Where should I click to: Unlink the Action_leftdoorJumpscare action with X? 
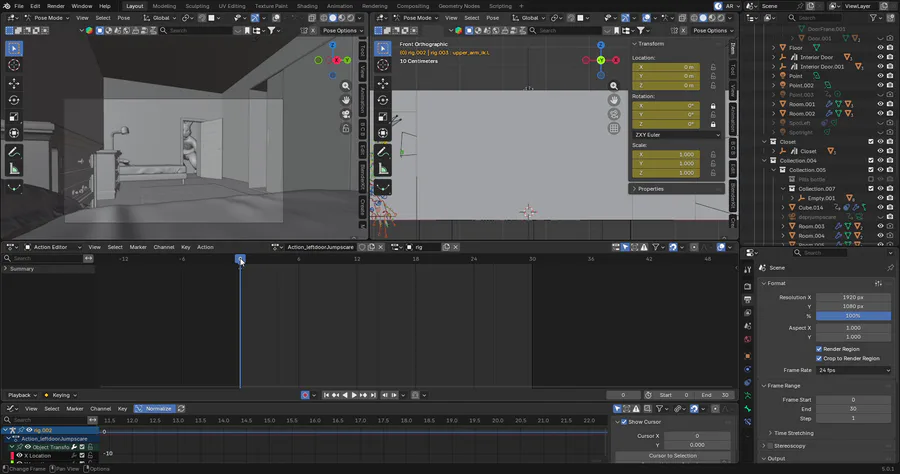coord(381,247)
